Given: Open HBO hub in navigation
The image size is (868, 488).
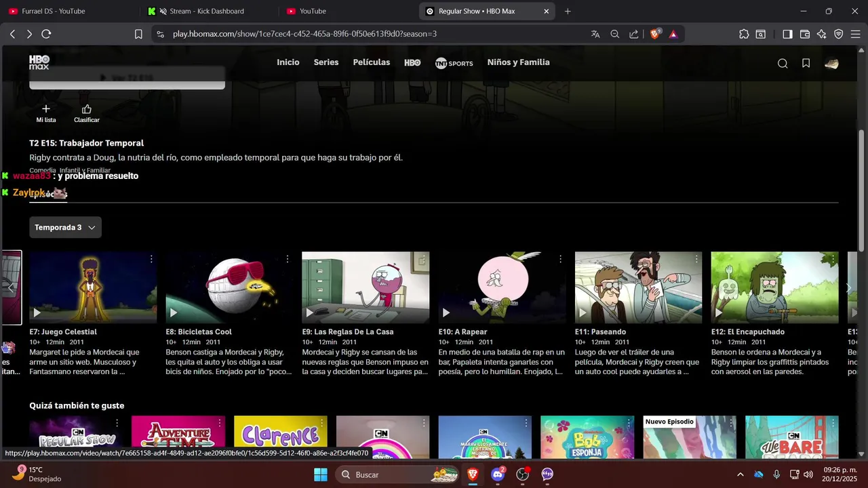Looking at the screenshot, I should point(412,62).
